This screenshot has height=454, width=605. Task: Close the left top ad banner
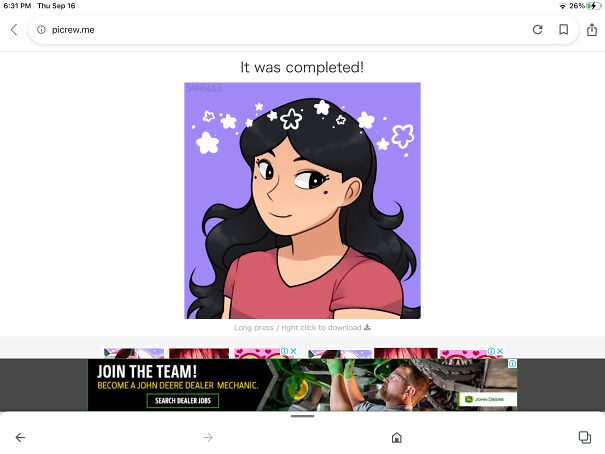(x=294, y=352)
